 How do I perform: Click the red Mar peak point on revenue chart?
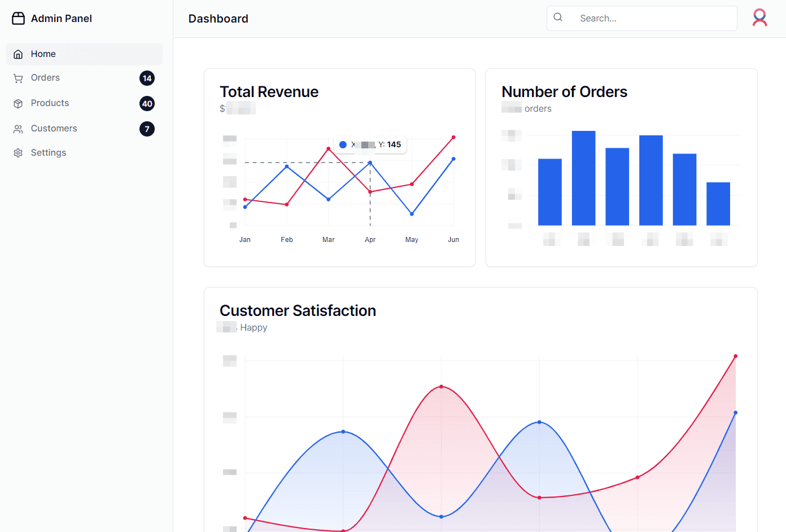click(329, 148)
